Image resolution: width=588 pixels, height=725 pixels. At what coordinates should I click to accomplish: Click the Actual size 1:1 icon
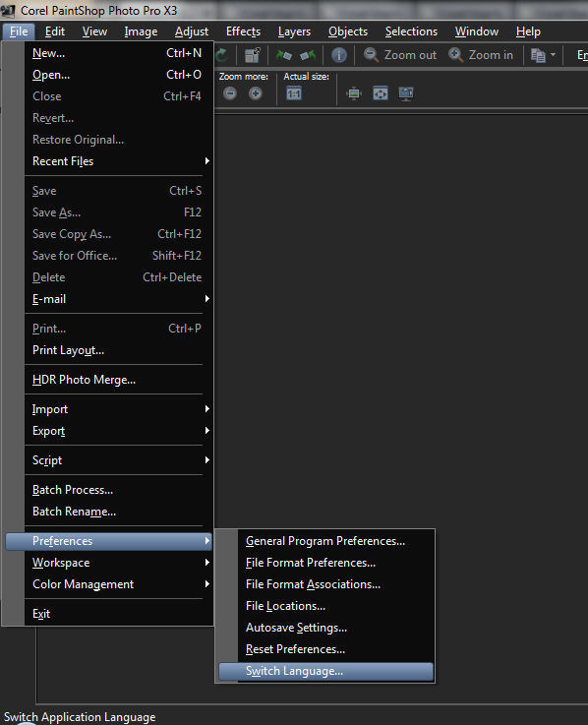pos(294,93)
